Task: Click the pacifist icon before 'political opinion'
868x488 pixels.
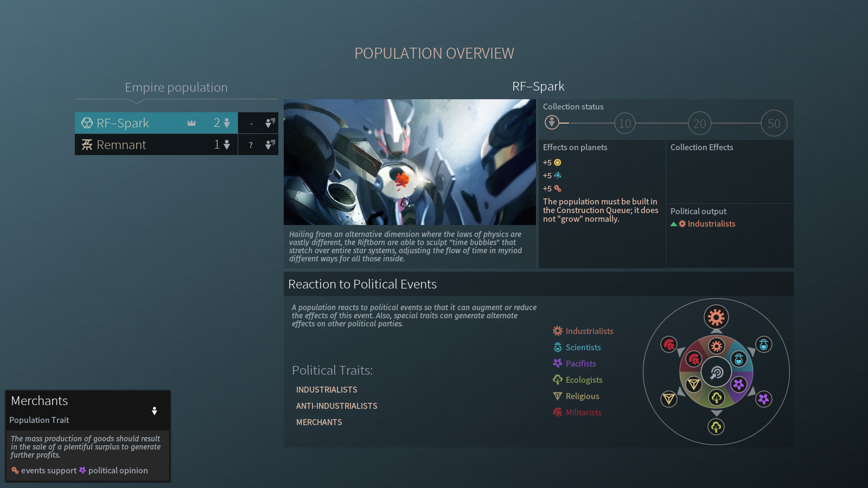Action: [82, 470]
